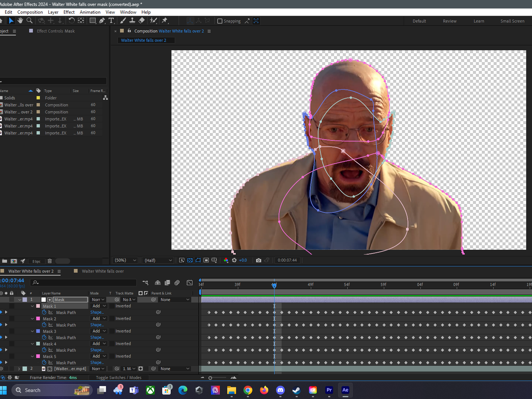
Task: Open resolution (Half) dropdown
Action: (x=158, y=260)
